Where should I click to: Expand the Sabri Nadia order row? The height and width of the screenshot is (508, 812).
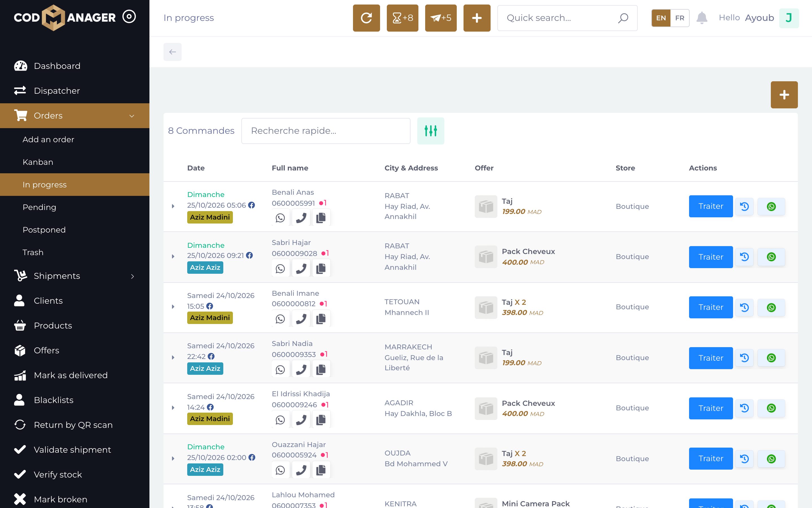click(173, 357)
